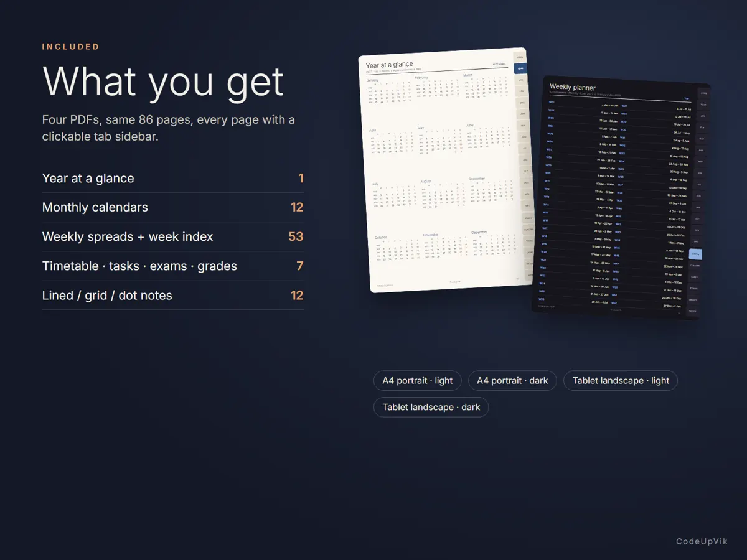Screen dimensions: 747x560
Task: Click the highlighted blue YEAR tab on light preview
Action: tap(520, 68)
